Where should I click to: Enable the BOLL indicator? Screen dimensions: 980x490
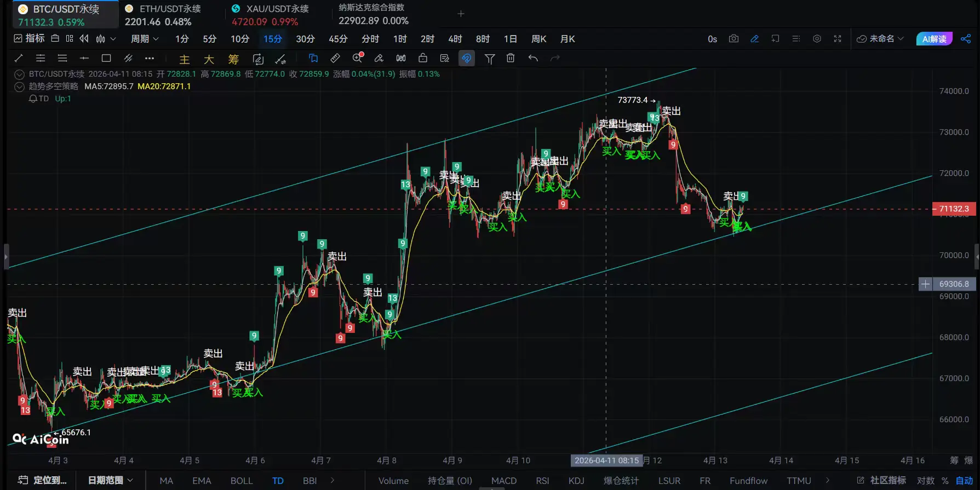(242, 481)
